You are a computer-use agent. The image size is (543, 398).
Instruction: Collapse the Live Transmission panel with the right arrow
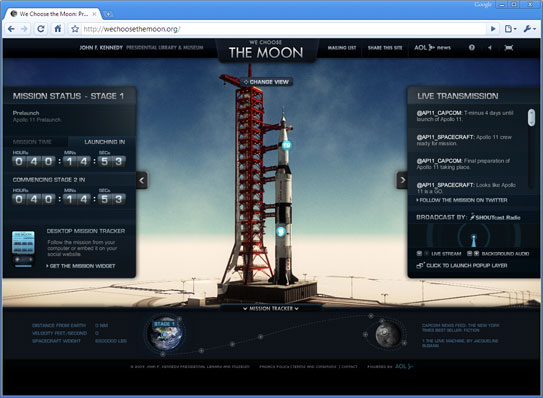[402, 180]
